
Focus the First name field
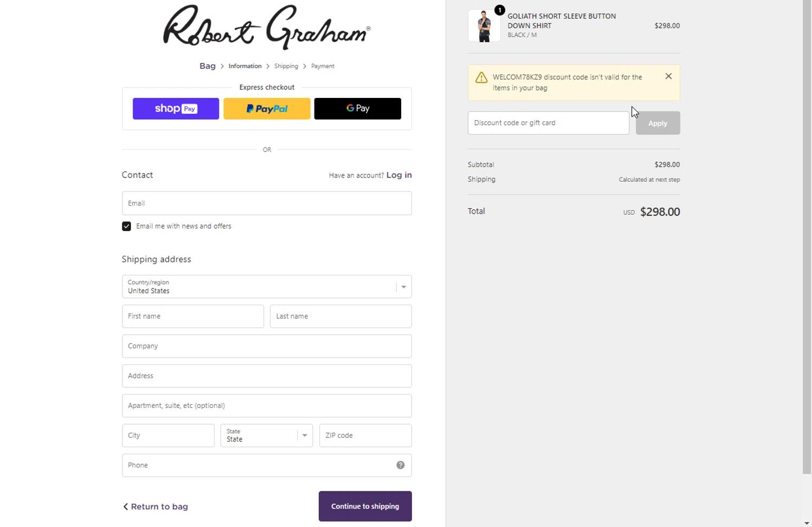[x=193, y=316]
